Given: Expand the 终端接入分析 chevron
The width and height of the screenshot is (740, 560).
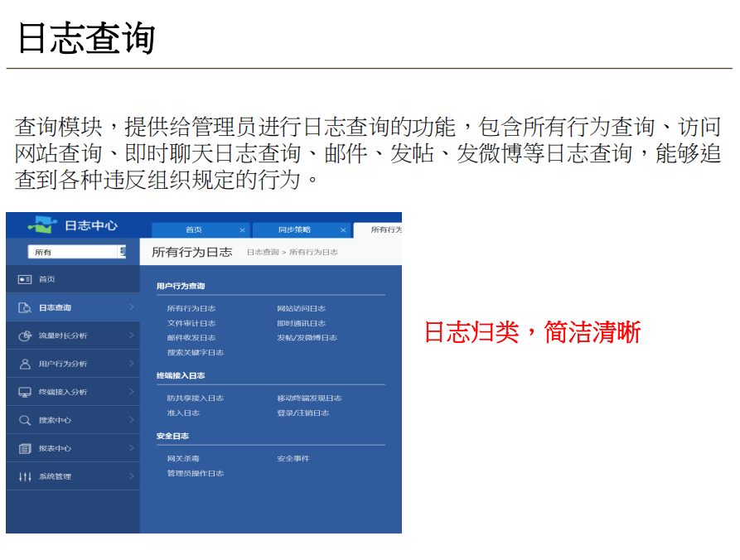Looking at the screenshot, I should tap(132, 392).
